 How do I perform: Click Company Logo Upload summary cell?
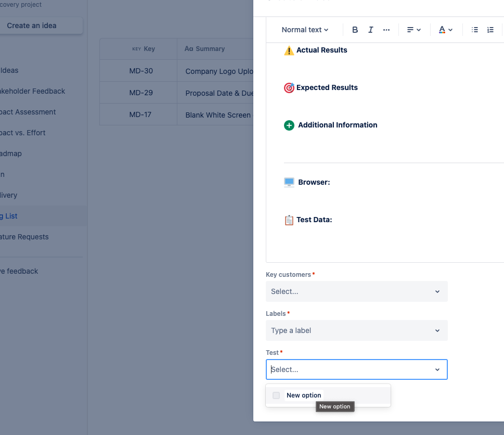(x=215, y=71)
